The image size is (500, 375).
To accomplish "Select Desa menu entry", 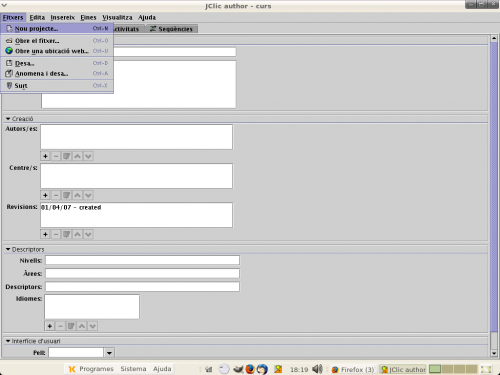I will (x=57, y=63).
